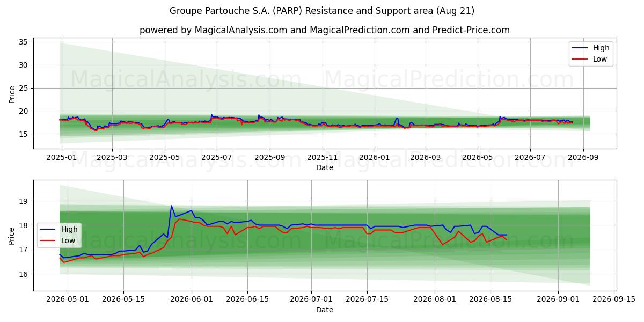Click the '35' price tick on top chart
Viewport: 644px width, 322px height.
(24, 42)
